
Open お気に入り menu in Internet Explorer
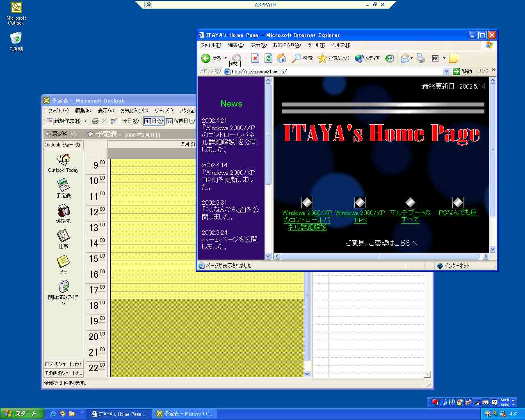click(287, 45)
